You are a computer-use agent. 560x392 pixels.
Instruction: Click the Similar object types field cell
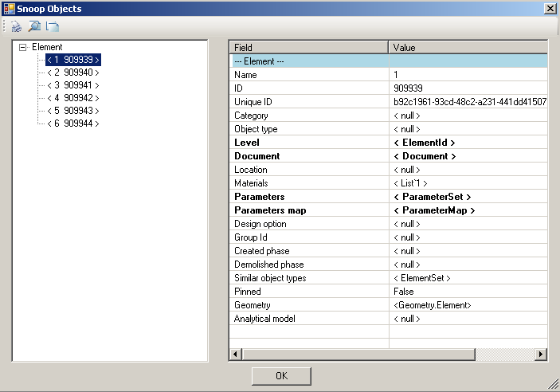click(x=309, y=278)
